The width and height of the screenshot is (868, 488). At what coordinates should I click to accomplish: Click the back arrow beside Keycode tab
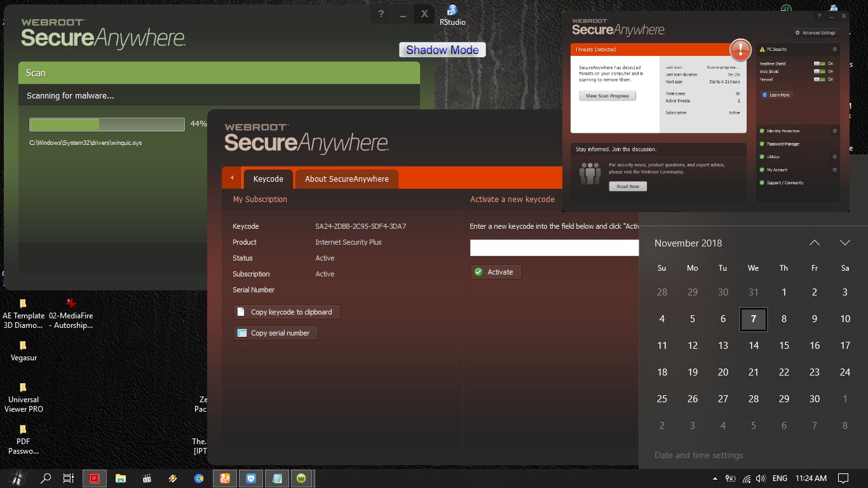pyautogui.click(x=232, y=178)
